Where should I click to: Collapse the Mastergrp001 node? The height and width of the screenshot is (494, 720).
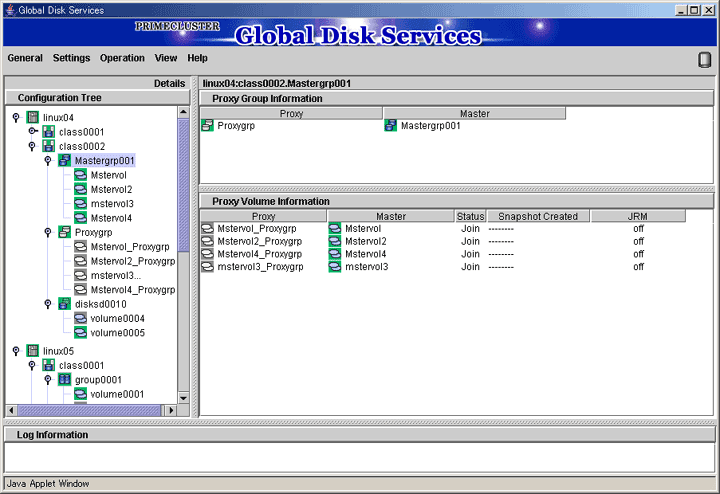[48, 160]
